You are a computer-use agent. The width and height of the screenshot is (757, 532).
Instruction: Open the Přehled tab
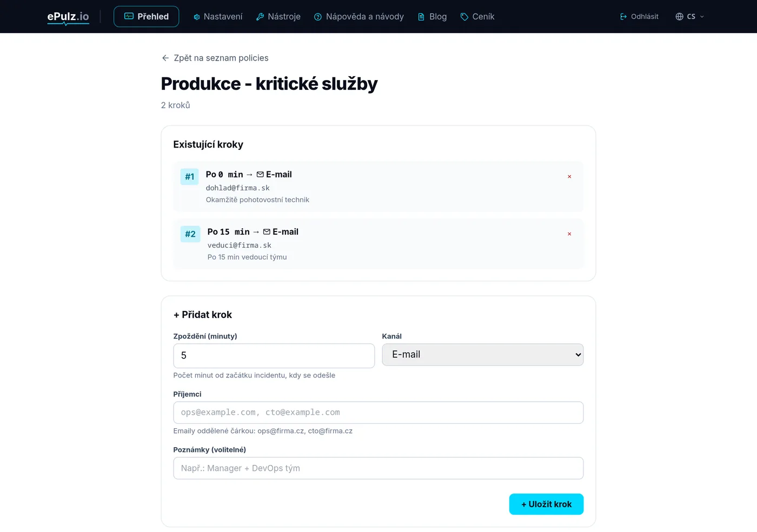[147, 17]
